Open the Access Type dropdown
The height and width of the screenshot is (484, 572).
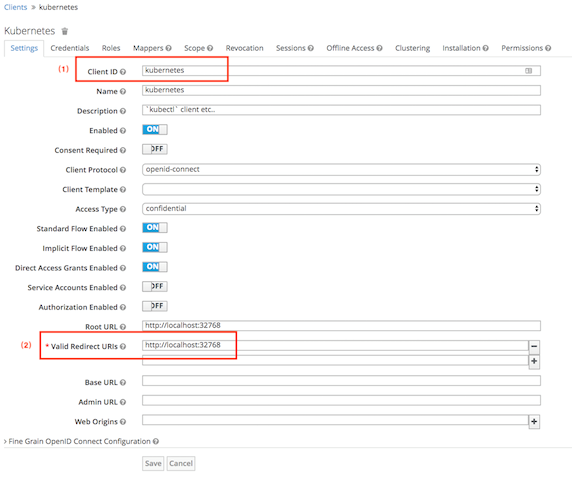(341, 209)
